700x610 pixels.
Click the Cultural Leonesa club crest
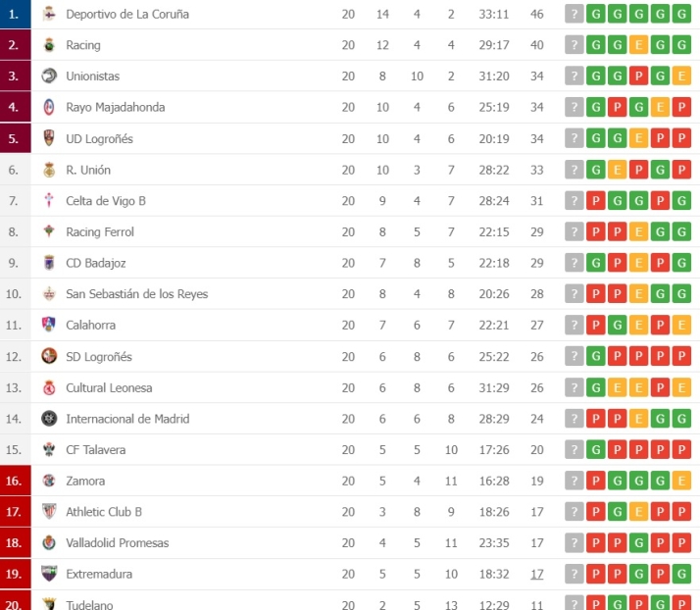click(x=49, y=387)
